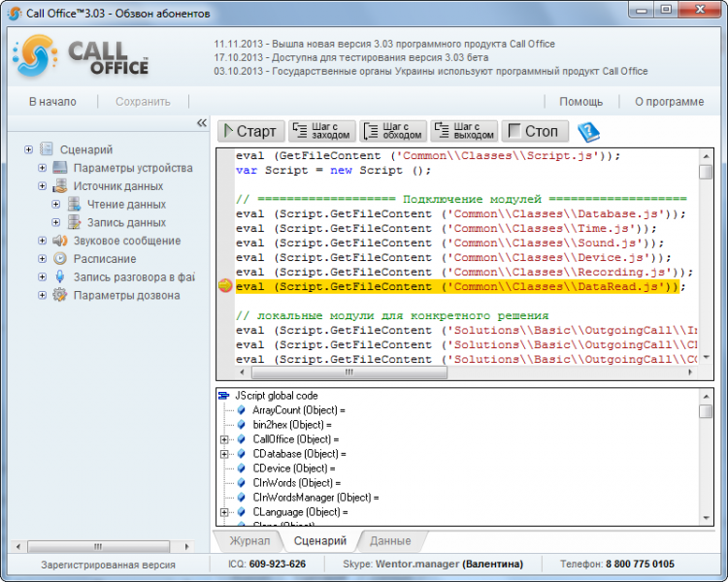The height and width of the screenshot is (582, 728).
Task: Click В начало menu item
Action: [52, 102]
